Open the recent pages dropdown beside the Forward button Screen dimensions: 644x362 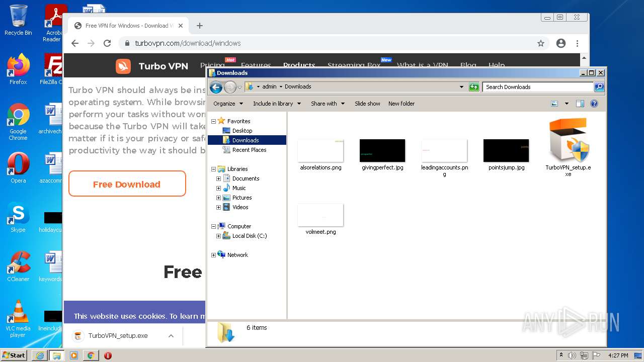click(240, 87)
